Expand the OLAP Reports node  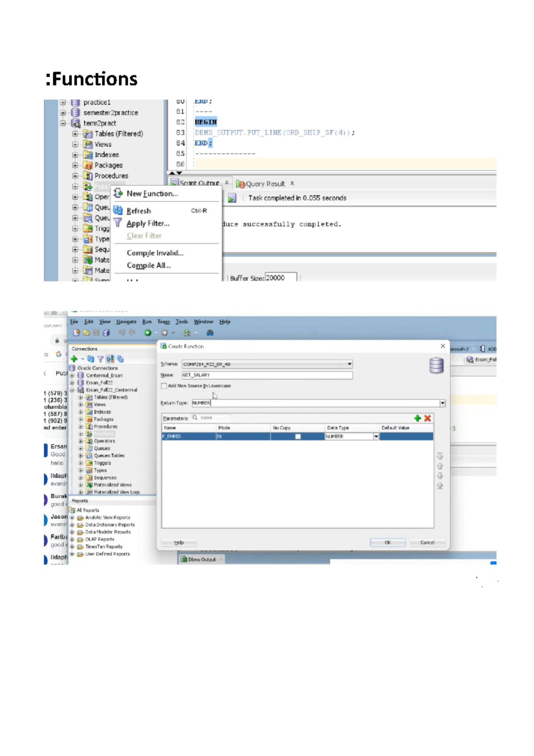coord(72,540)
